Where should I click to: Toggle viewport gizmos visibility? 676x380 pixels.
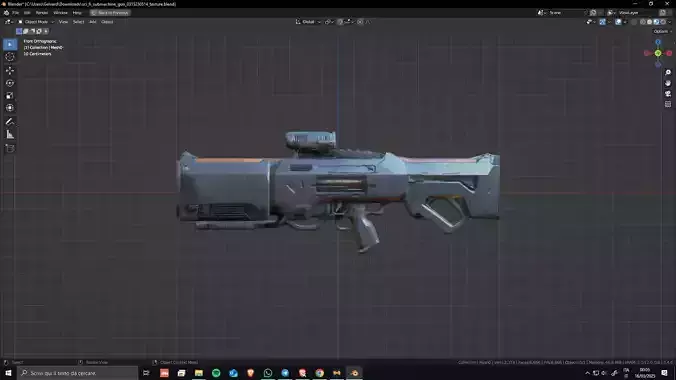(x=602, y=22)
